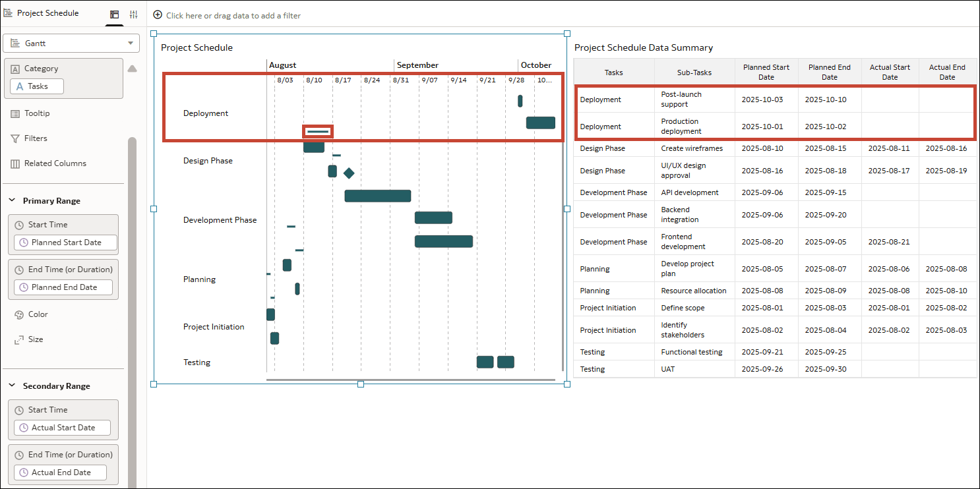Viewport: 980px width, 489px height.
Task: Click the Gantt chart icon beside Project Schedule
Action: point(9,13)
